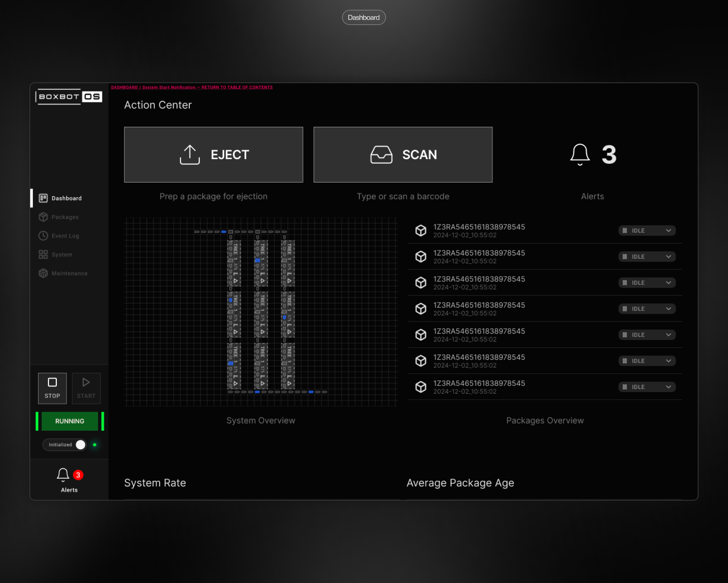Click the package box icon in sixth row
This screenshot has width=728, height=583.
(421, 361)
